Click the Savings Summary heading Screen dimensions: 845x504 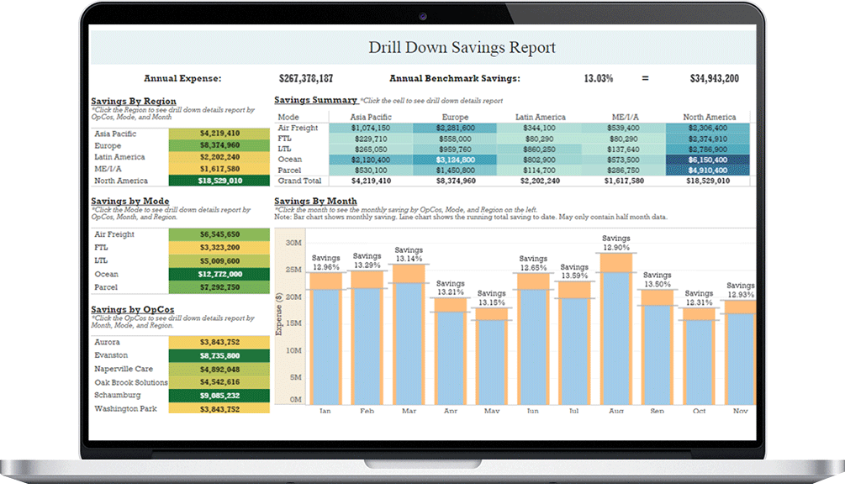point(316,100)
